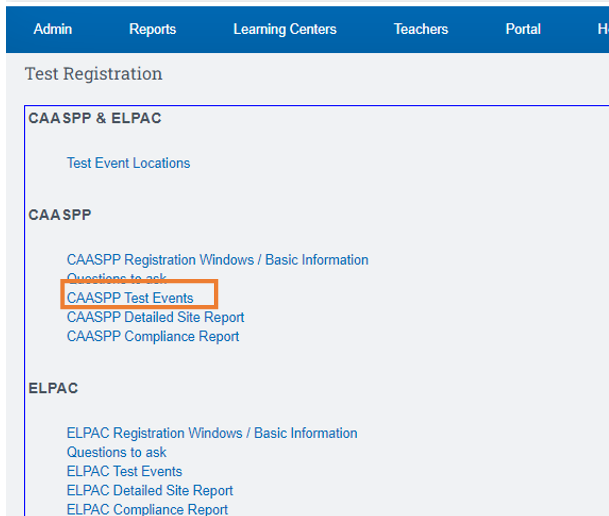Click the Test Registration page heading
The image size is (609, 516).
coord(94,74)
